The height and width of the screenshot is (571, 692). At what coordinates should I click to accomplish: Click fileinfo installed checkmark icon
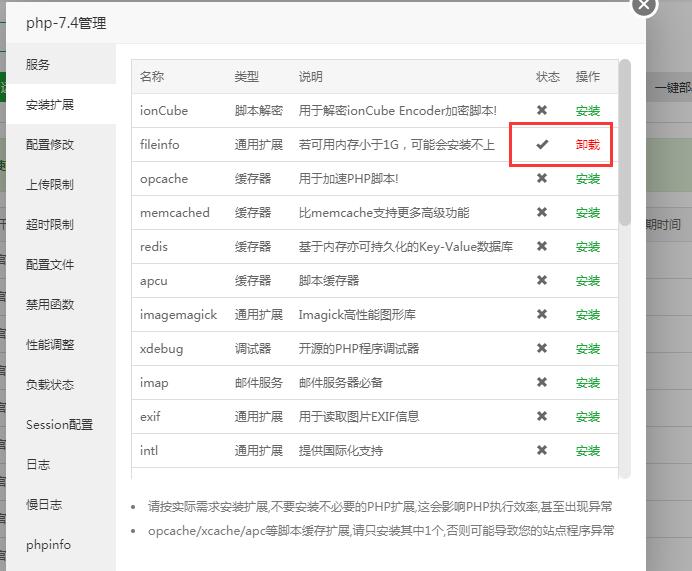tap(542, 144)
